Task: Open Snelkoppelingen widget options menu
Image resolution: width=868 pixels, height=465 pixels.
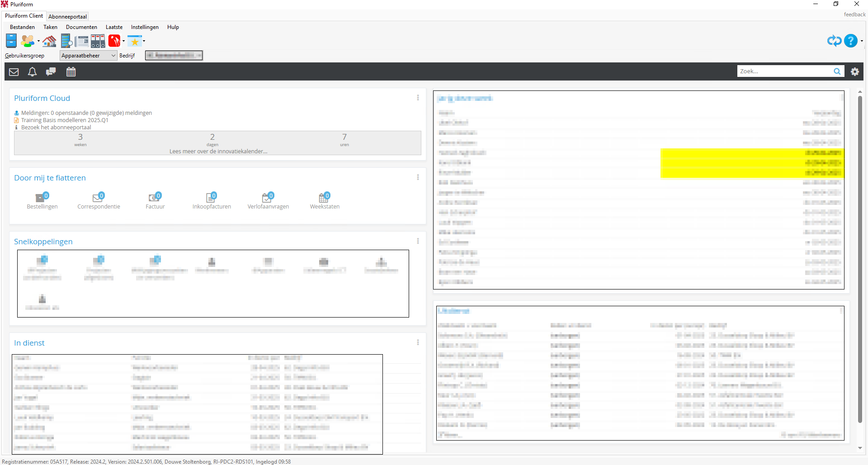Action: [418, 241]
